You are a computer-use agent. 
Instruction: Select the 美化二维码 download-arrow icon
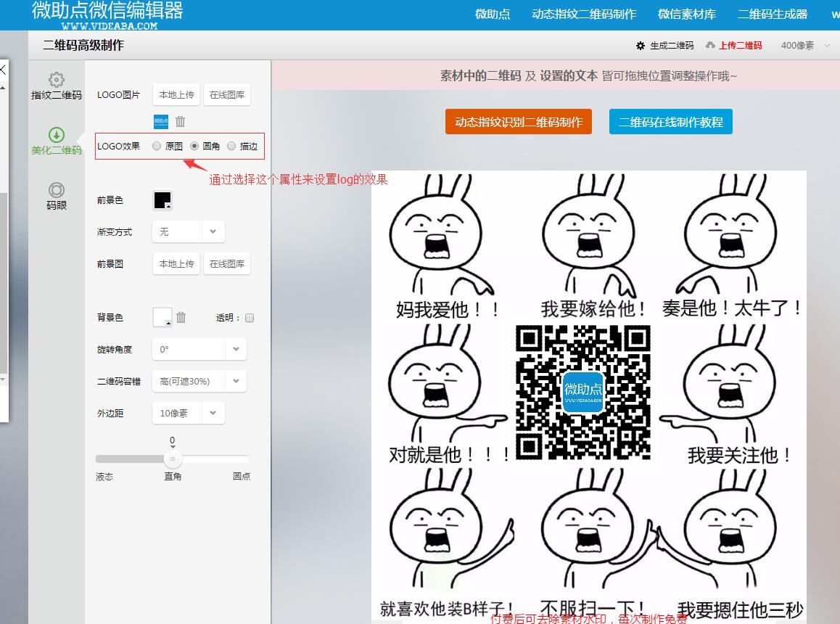point(57,134)
